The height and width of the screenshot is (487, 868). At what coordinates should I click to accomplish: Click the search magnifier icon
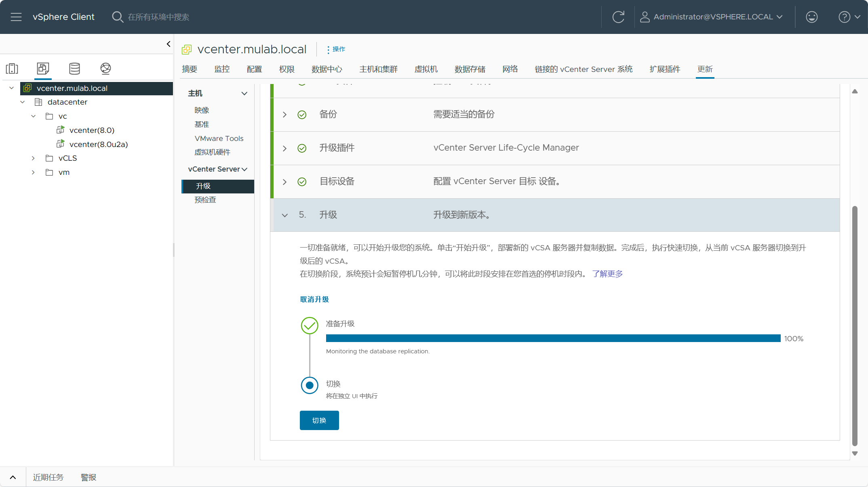[x=117, y=17]
